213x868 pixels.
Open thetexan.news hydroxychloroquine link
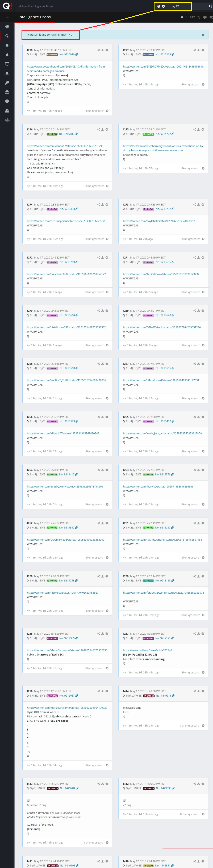tap(163, 148)
